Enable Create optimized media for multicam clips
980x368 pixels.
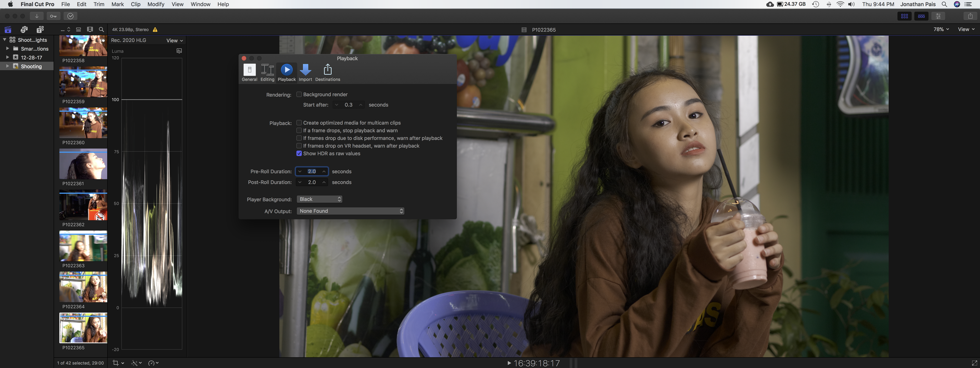point(299,123)
